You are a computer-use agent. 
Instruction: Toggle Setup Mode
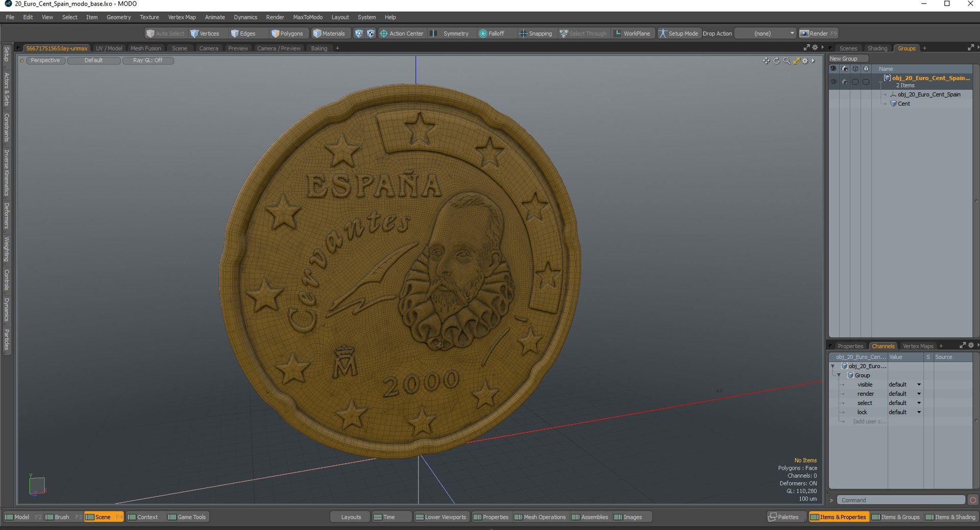678,33
